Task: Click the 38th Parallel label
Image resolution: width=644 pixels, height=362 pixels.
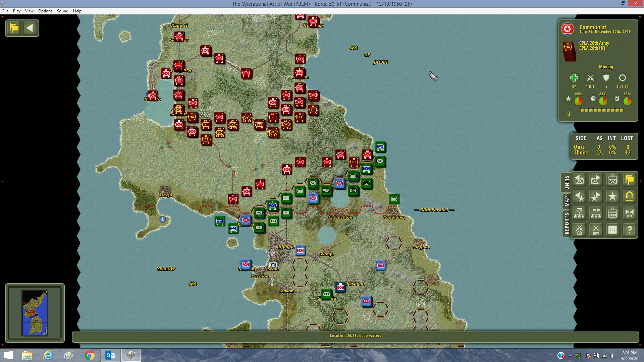Action: tap(434, 210)
